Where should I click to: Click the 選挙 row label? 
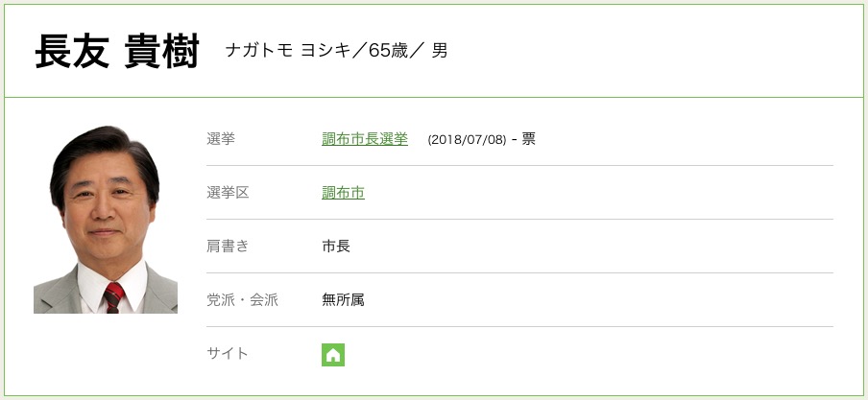(221, 139)
